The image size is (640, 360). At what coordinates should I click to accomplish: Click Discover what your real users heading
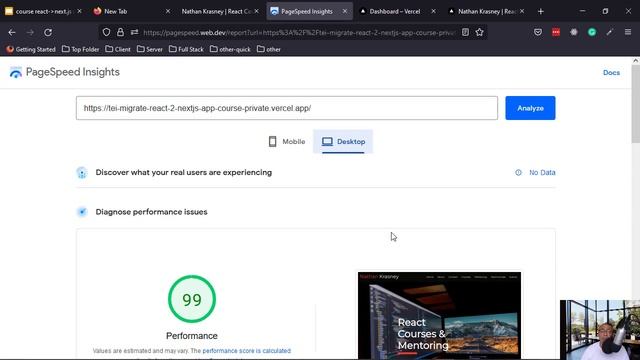click(184, 172)
